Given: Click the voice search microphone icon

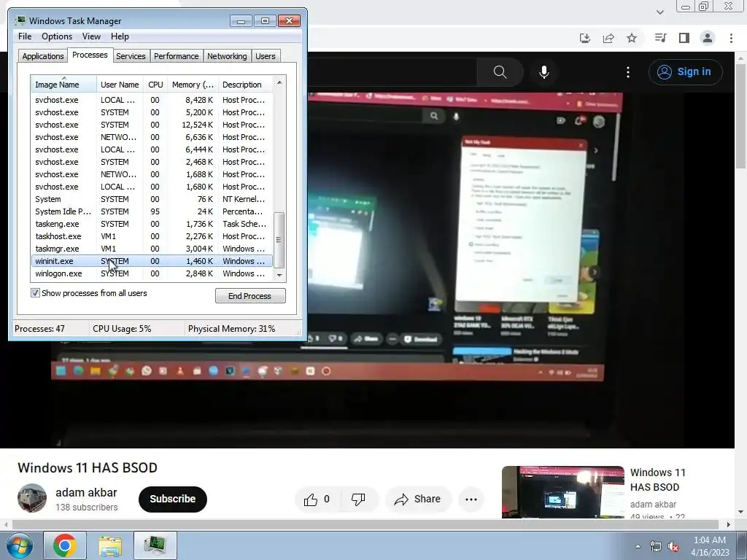Looking at the screenshot, I should point(544,72).
